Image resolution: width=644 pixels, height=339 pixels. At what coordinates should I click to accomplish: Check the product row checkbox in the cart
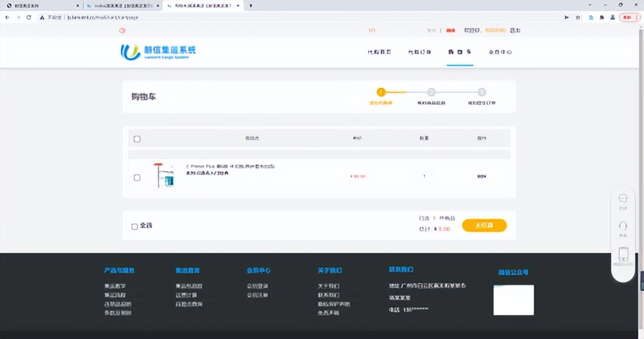[137, 176]
